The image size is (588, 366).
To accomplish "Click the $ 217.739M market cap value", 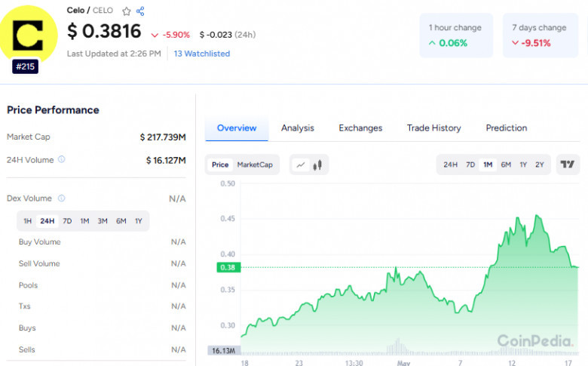I will [x=163, y=137].
